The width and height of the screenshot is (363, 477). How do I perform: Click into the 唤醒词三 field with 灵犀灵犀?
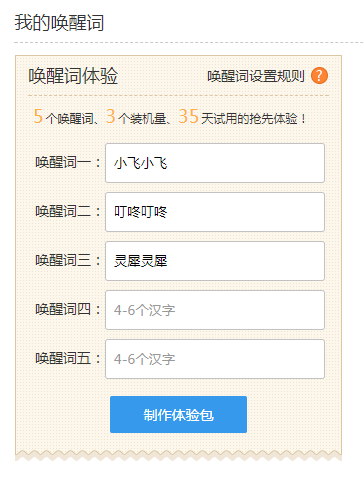[215, 261]
